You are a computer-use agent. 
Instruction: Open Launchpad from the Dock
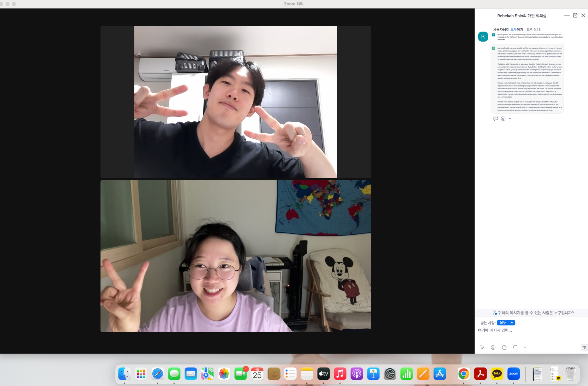pyautogui.click(x=141, y=374)
